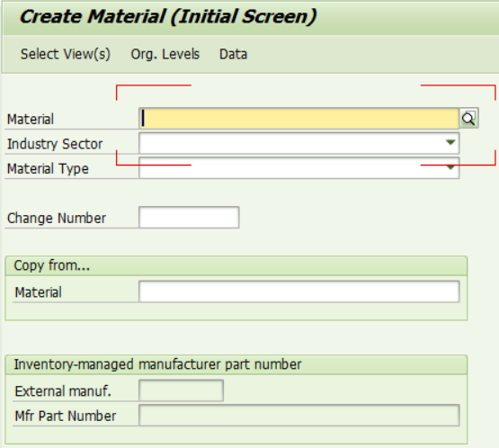Click the Mfr Part Number field
This screenshot has width=499, height=448.
(299, 416)
